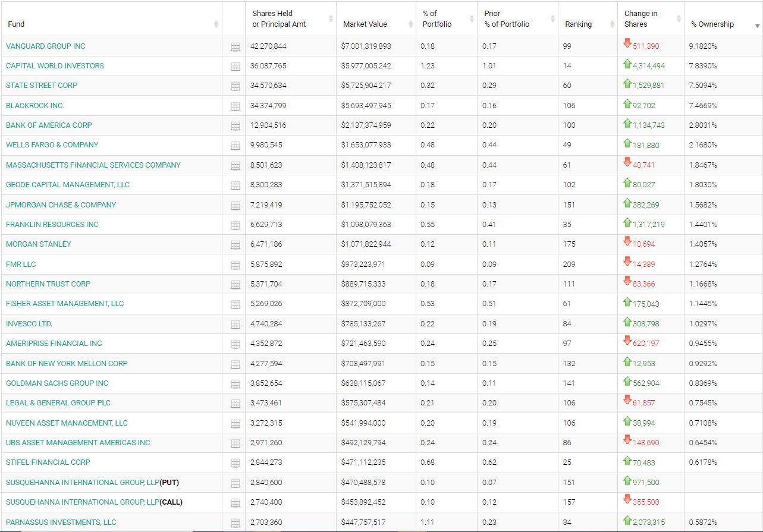
Task: Click grid icon for Fisher Asset Management
Action: (x=235, y=304)
